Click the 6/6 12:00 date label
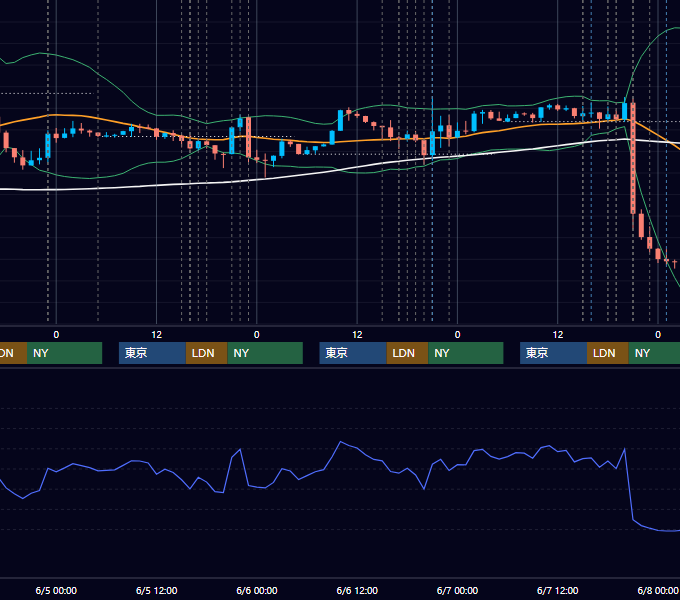This screenshot has height=600, width=680. [357, 590]
